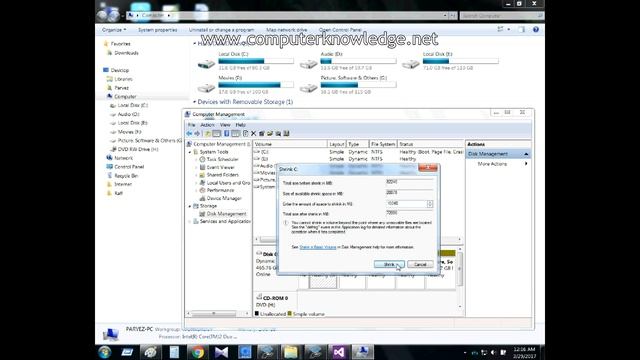Image resolution: width=640 pixels, height=360 pixels.
Task: Select the (C:) volume row
Action: (358, 152)
